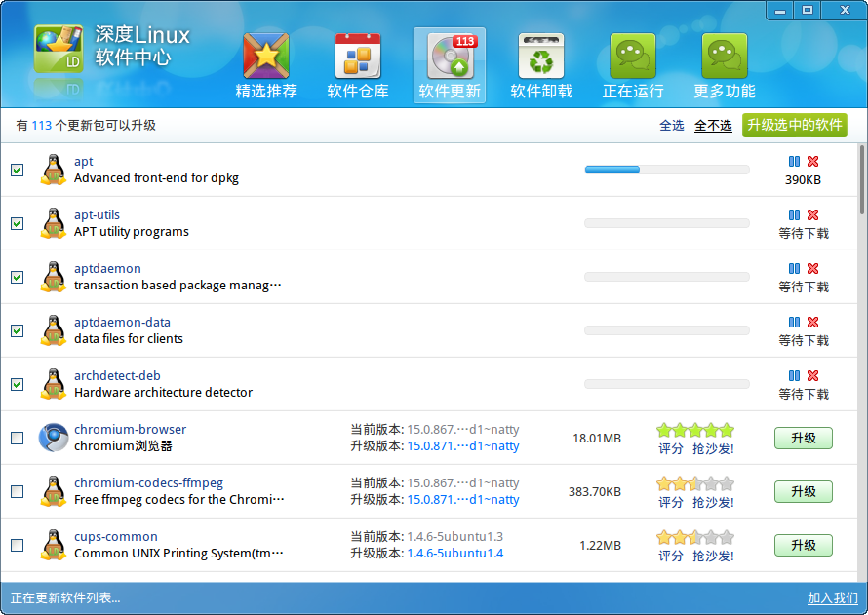
Task: Click the upgrade version 1.4.6-5ubuntu1.4 text
Action: pyautogui.click(x=455, y=553)
